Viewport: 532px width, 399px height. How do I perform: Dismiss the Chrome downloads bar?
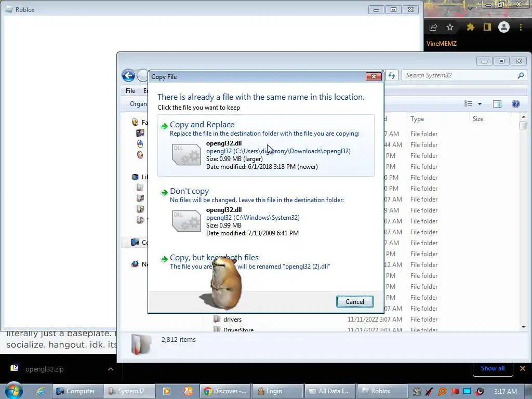(x=523, y=368)
